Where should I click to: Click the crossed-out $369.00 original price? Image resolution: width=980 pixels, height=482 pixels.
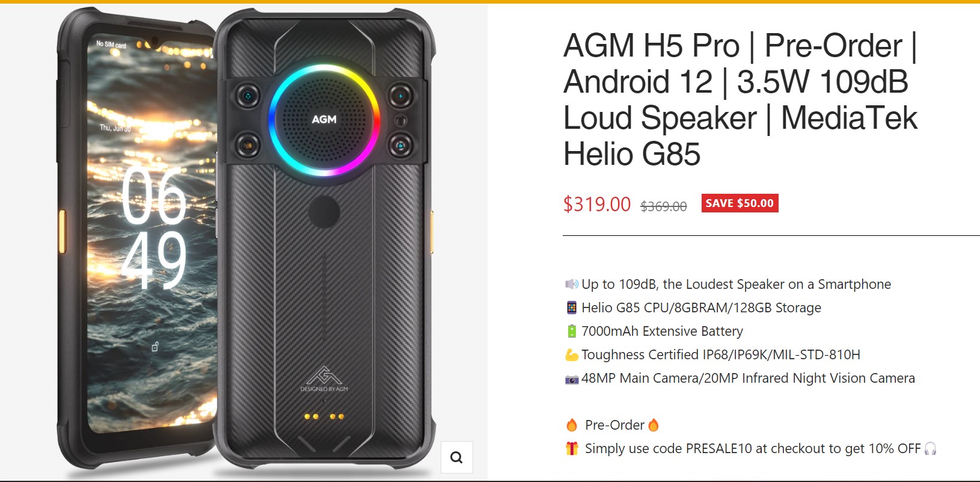664,206
